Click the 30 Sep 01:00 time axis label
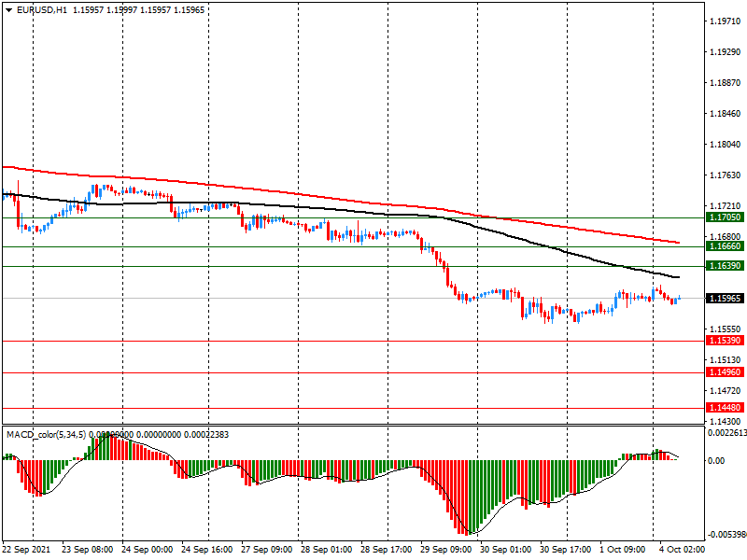The width and height of the screenshot is (747, 560). [505, 550]
